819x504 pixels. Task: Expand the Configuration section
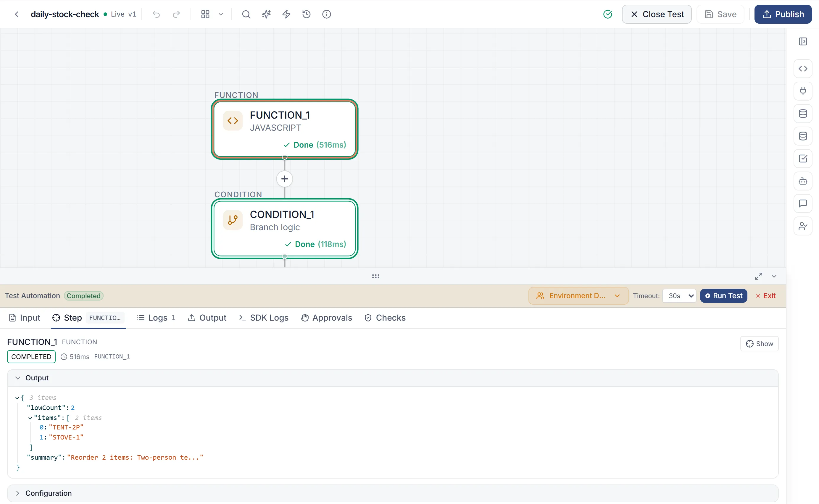(393, 493)
